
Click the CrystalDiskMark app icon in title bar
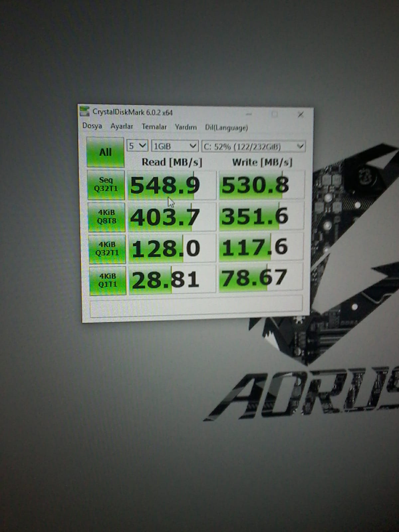point(85,111)
